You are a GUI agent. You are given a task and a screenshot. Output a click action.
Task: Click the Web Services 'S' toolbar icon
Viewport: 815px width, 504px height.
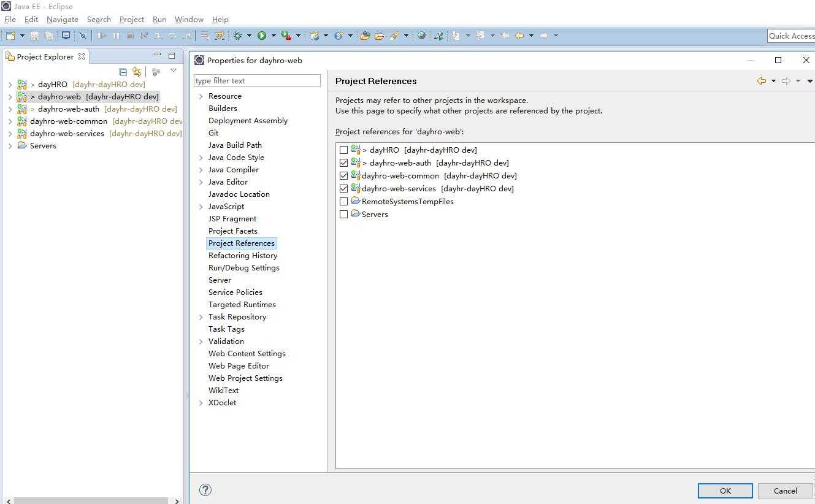coord(339,36)
